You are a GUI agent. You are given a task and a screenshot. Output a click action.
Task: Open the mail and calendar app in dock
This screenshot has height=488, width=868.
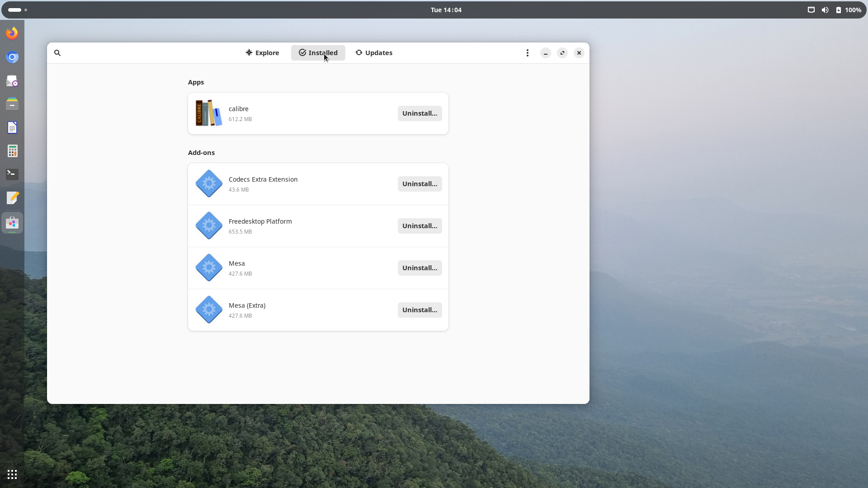point(12,81)
